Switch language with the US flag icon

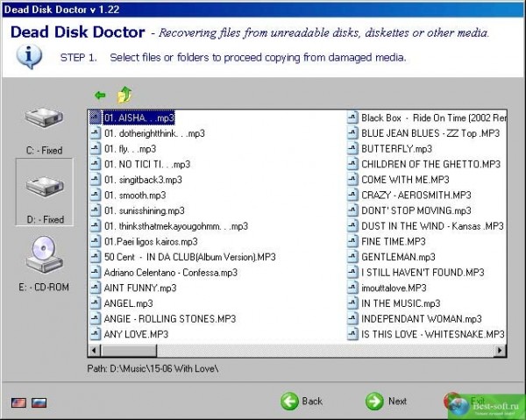[x=18, y=402]
